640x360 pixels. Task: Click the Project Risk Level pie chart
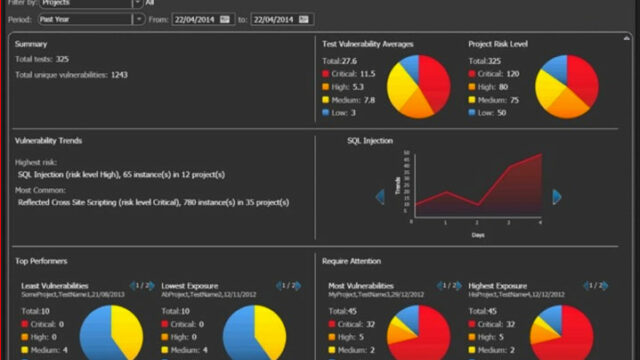click(567, 87)
